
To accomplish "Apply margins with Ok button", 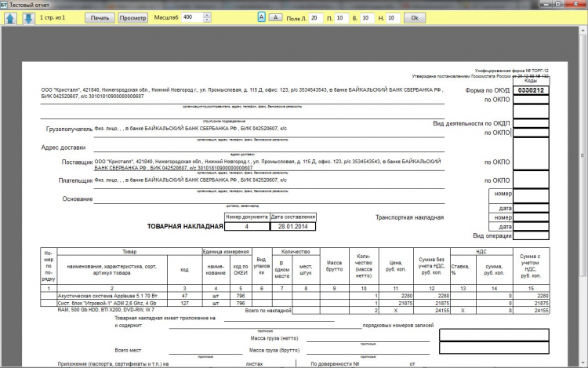I will coord(415,17).
